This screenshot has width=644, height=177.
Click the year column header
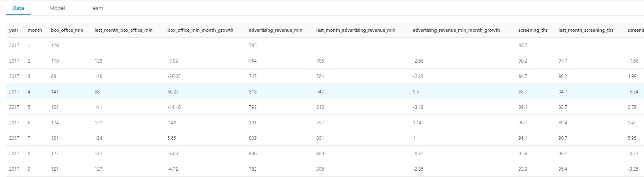pyautogui.click(x=14, y=30)
